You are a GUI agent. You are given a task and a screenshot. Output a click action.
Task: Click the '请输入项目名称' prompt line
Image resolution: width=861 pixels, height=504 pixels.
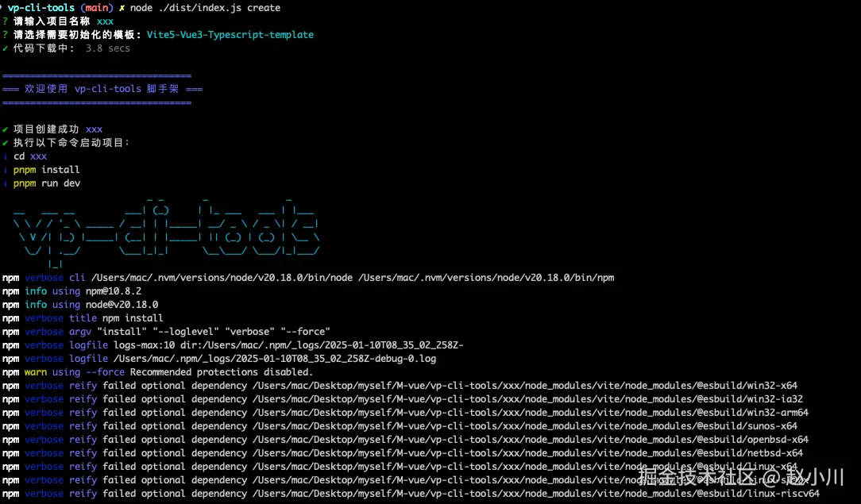click(x=58, y=21)
